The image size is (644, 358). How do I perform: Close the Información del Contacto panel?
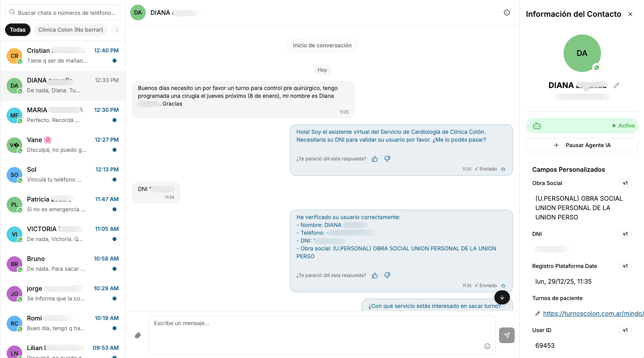(630, 14)
